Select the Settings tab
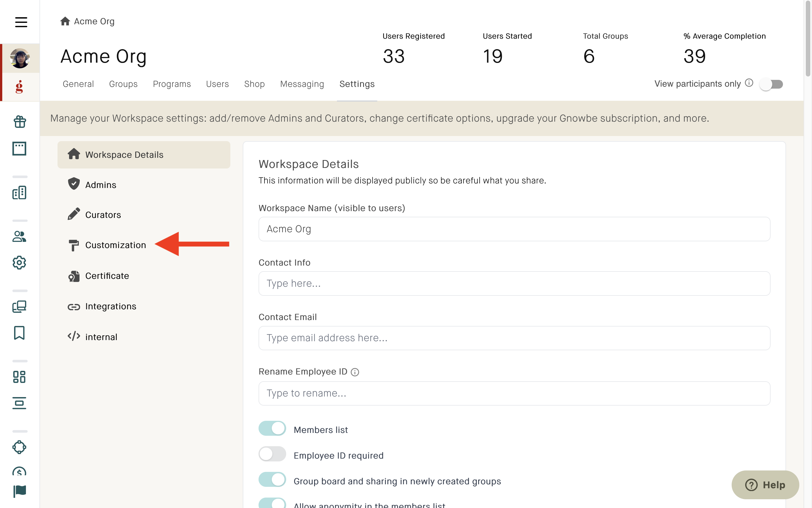This screenshot has height=508, width=812. [x=357, y=84]
